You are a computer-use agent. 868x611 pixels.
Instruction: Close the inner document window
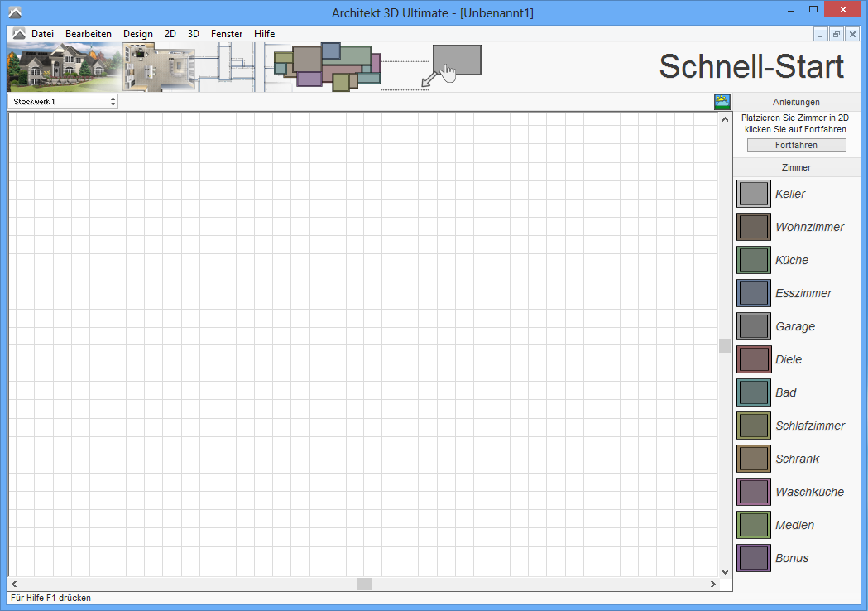(x=852, y=34)
